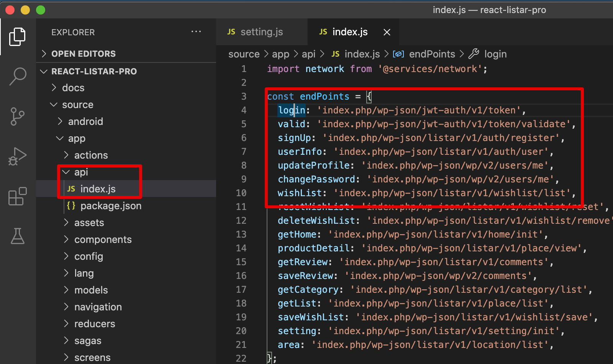Place cursor on the 'login' key

click(x=292, y=110)
